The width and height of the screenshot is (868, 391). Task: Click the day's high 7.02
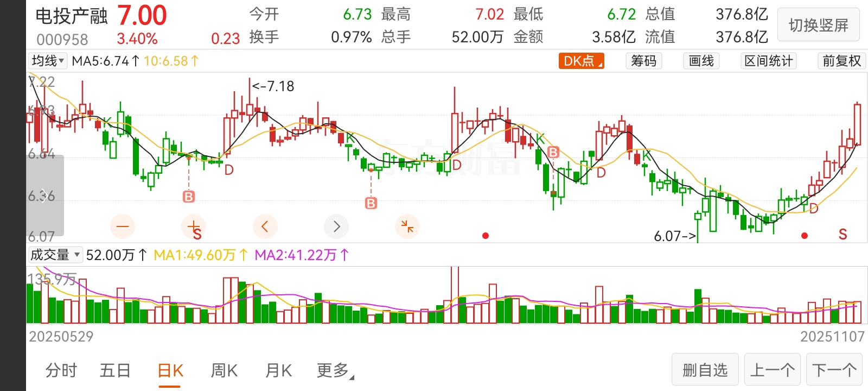490,14
